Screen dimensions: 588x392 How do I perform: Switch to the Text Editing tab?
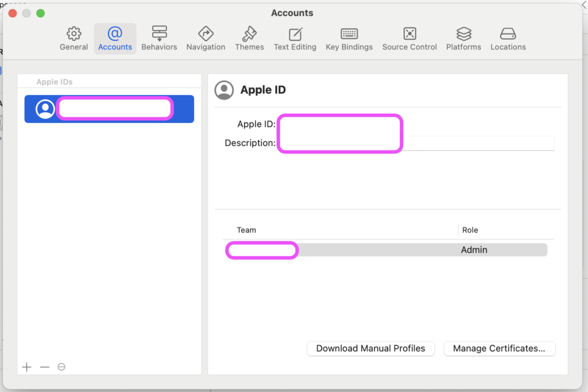tap(295, 39)
